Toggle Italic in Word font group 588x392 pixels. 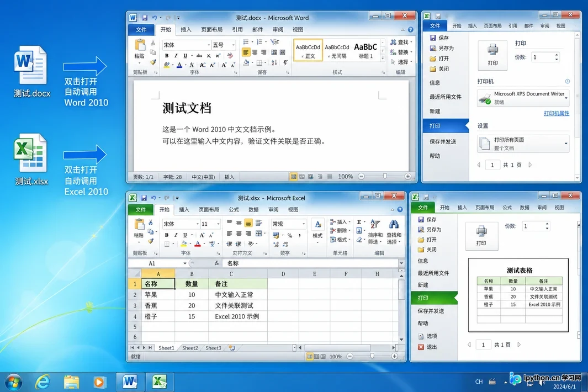pos(176,56)
